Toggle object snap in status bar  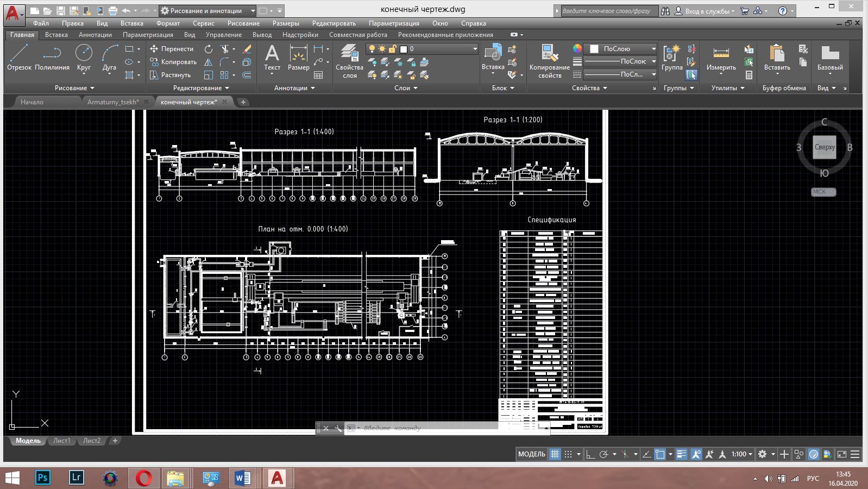tap(660, 454)
